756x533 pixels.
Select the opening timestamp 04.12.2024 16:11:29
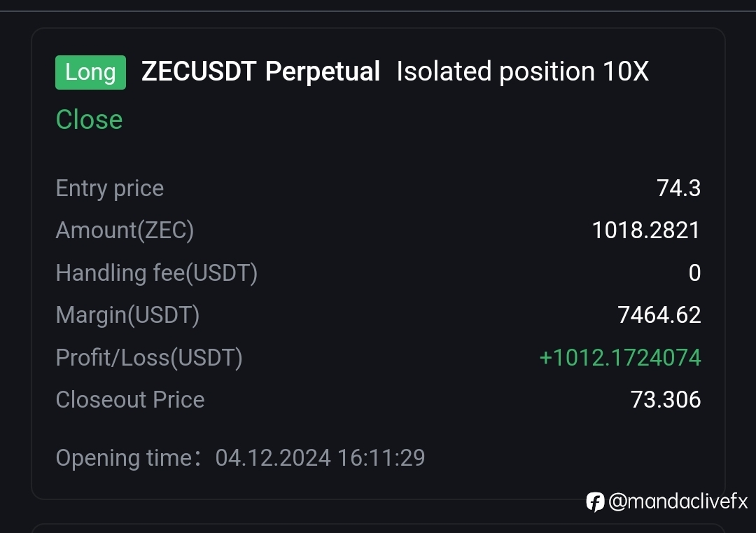coord(320,458)
